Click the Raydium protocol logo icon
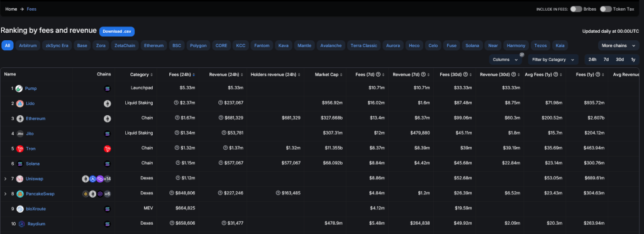Image resolution: width=644 pixels, height=234 pixels. (21, 224)
